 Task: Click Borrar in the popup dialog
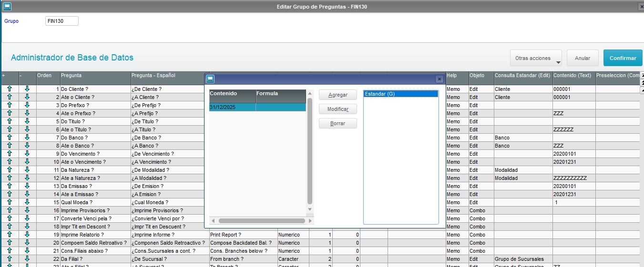[x=338, y=124]
